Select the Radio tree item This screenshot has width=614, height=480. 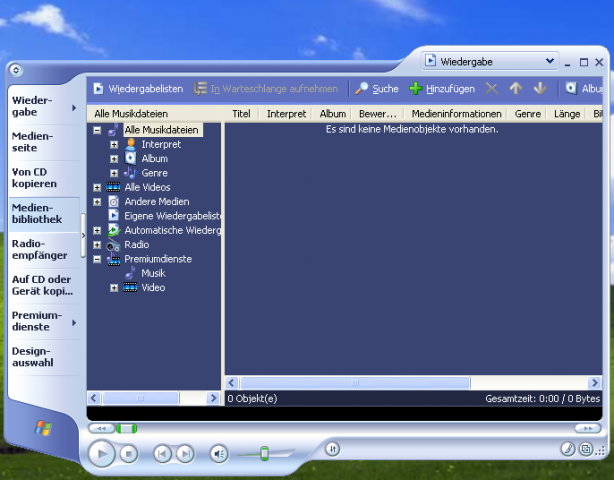[137, 245]
